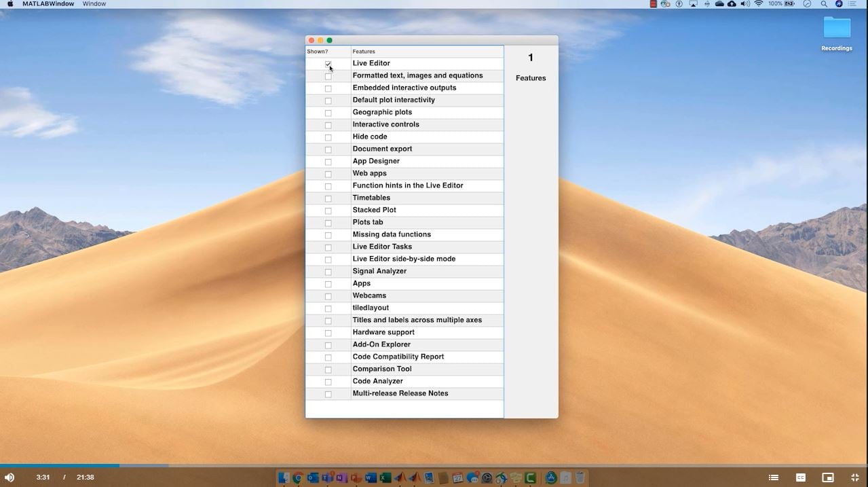Click the Siri icon in the menu bar

pyautogui.click(x=839, y=3)
